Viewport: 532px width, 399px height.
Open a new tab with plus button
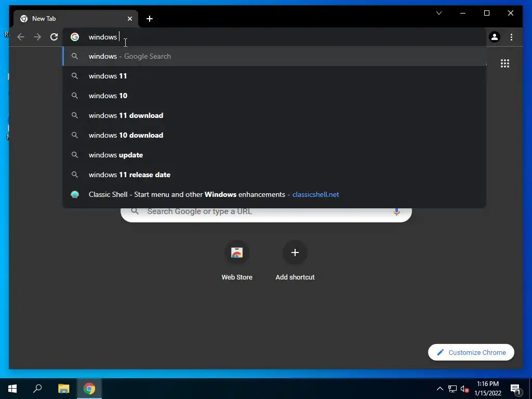150,19
